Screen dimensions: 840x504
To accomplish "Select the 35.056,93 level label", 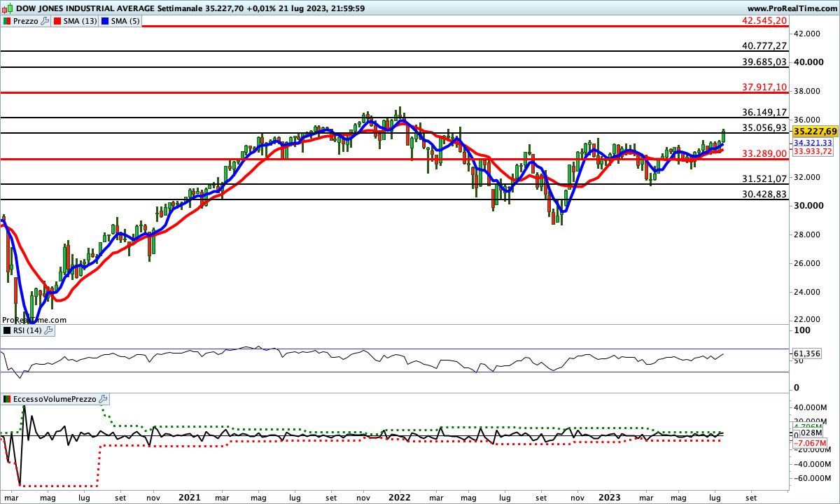I will pyautogui.click(x=764, y=127).
